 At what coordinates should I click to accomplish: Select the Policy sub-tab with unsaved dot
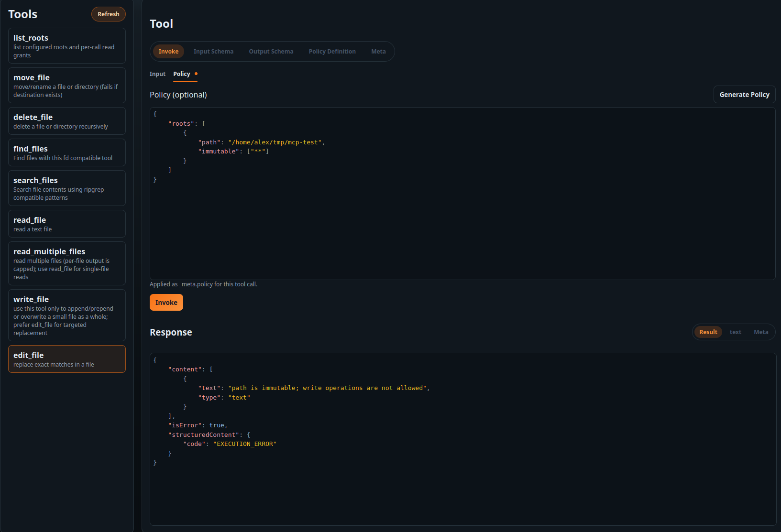(182, 74)
